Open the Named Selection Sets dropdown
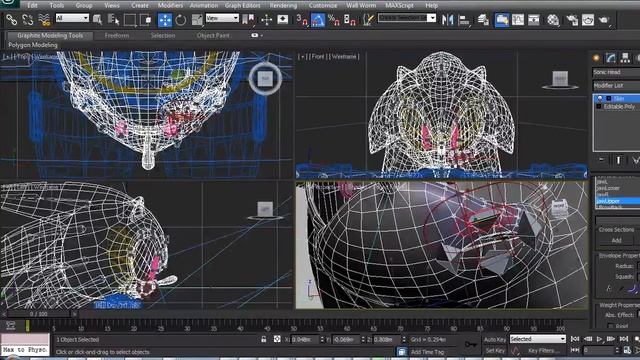Viewport: 640px width, 360px height. (407, 18)
